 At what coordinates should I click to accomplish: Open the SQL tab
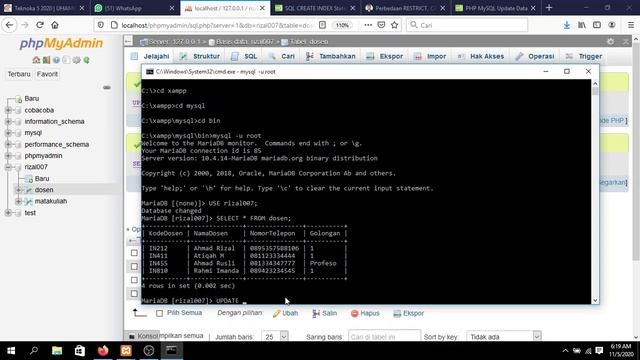coord(244,56)
